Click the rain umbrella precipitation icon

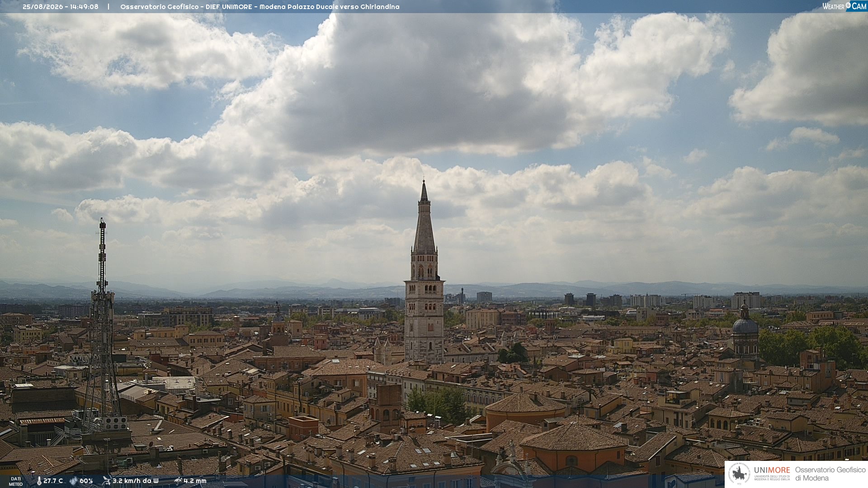(178, 481)
